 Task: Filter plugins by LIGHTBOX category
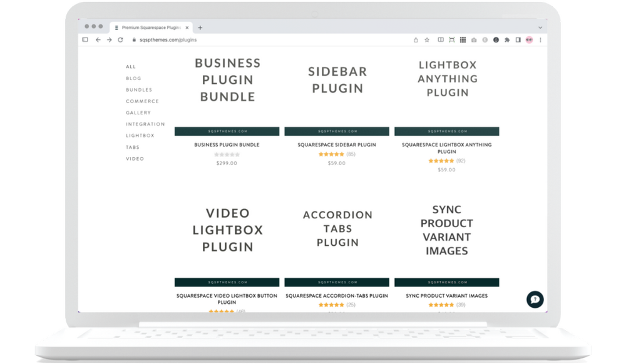point(140,136)
